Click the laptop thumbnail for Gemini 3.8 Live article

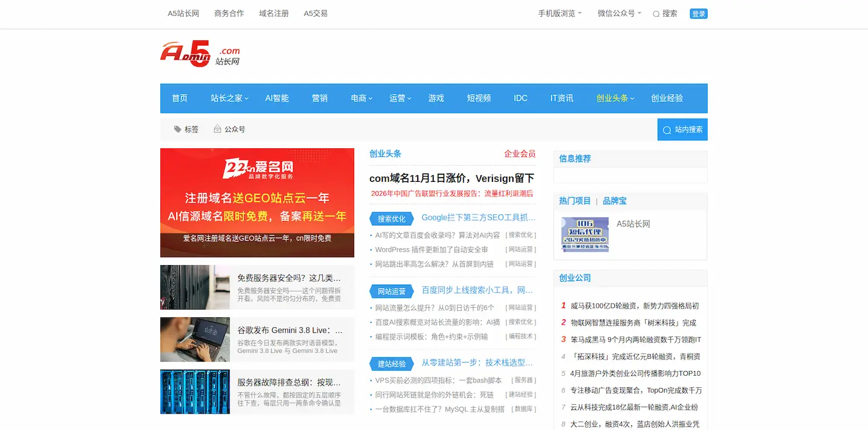click(x=195, y=340)
